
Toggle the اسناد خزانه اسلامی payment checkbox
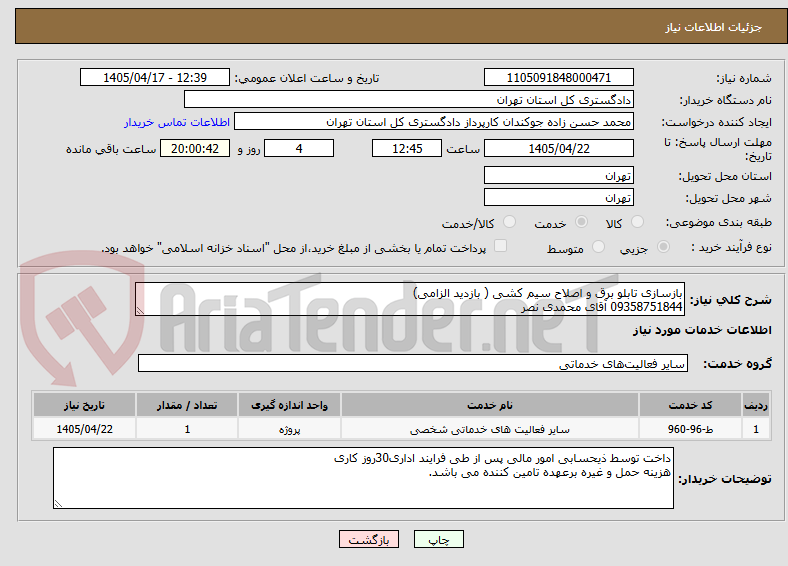pyautogui.click(x=501, y=246)
